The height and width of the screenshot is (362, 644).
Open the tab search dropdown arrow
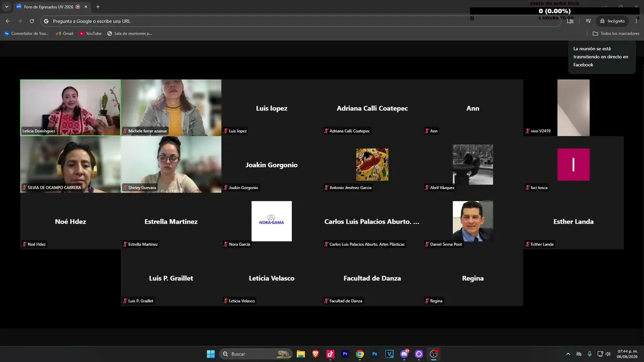pos(7,7)
